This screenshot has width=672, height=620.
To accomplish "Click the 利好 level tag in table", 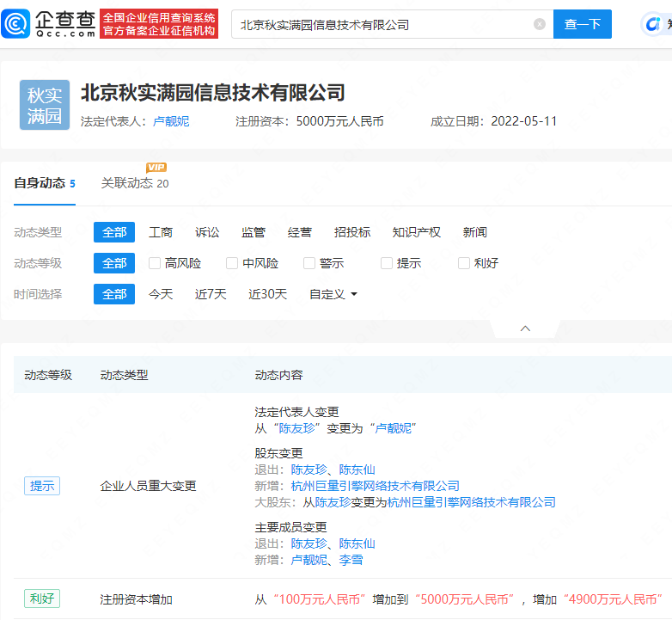I will (42, 599).
